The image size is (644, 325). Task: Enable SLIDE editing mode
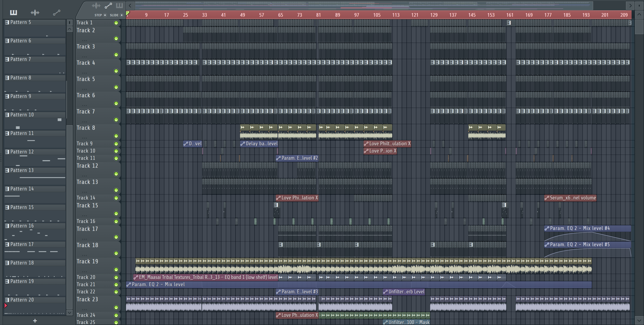(x=122, y=15)
